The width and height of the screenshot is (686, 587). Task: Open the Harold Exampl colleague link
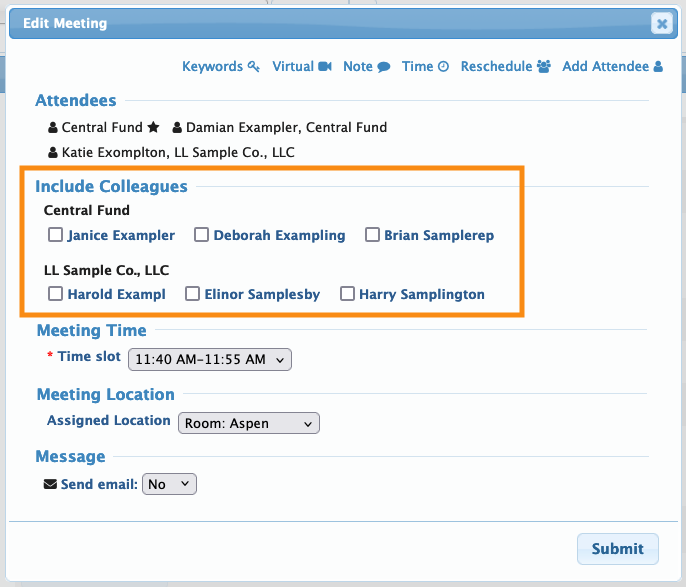pyautogui.click(x=116, y=295)
